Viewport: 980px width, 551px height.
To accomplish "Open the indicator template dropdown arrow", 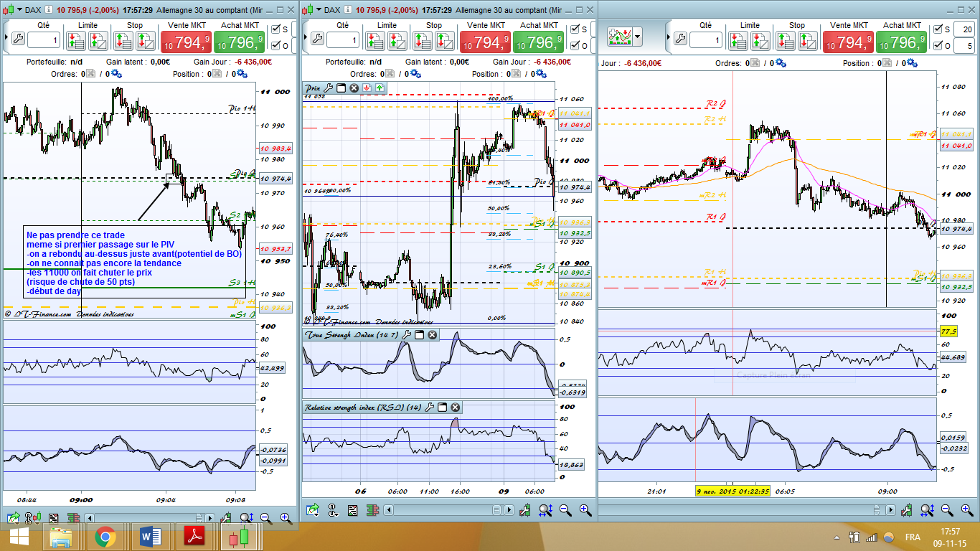I will [x=637, y=37].
